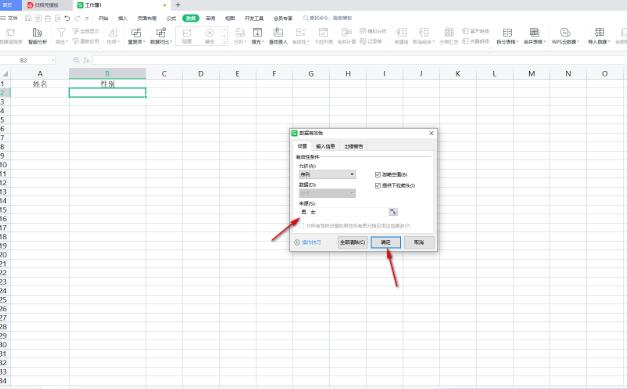This screenshot has height=389, width=627.
Task: Open the View (视图) ribbon tab
Action: click(230, 18)
